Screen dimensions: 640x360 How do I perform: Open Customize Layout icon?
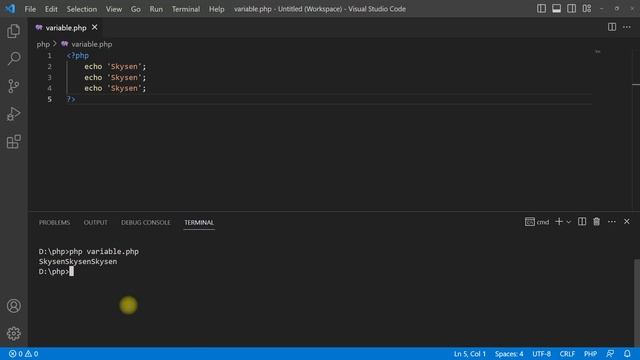pyautogui.click(x=587, y=9)
